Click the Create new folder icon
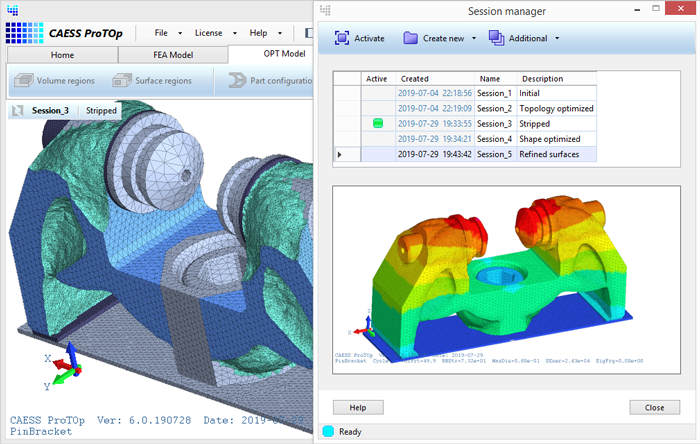Screen dimensions: 700x444 pyautogui.click(x=410, y=38)
